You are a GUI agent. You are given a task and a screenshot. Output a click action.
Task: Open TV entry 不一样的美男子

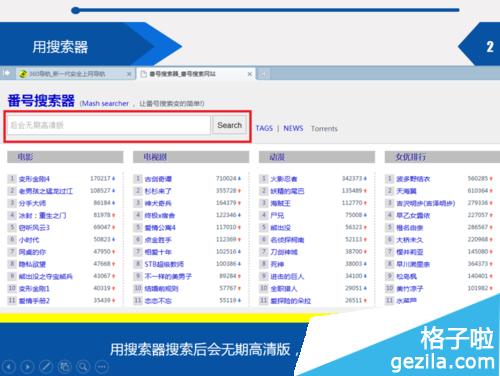point(168,276)
